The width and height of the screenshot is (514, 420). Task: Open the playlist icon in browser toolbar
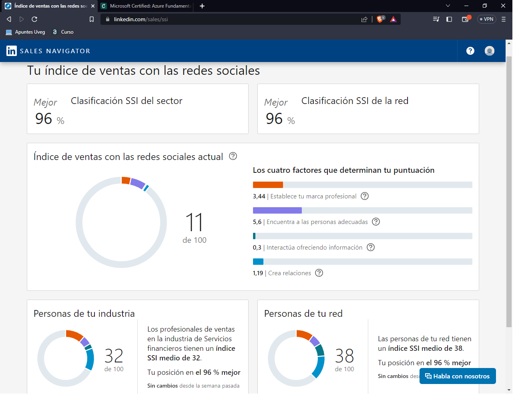[436, 19]
